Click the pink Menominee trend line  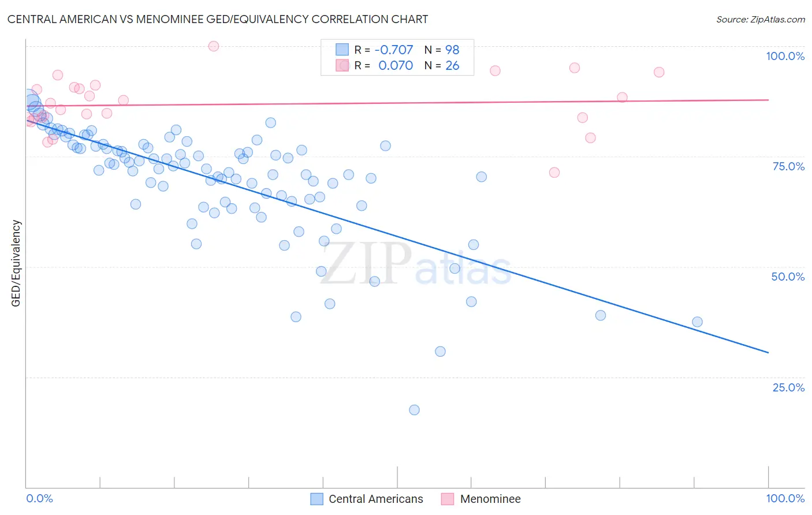[397, 103]
